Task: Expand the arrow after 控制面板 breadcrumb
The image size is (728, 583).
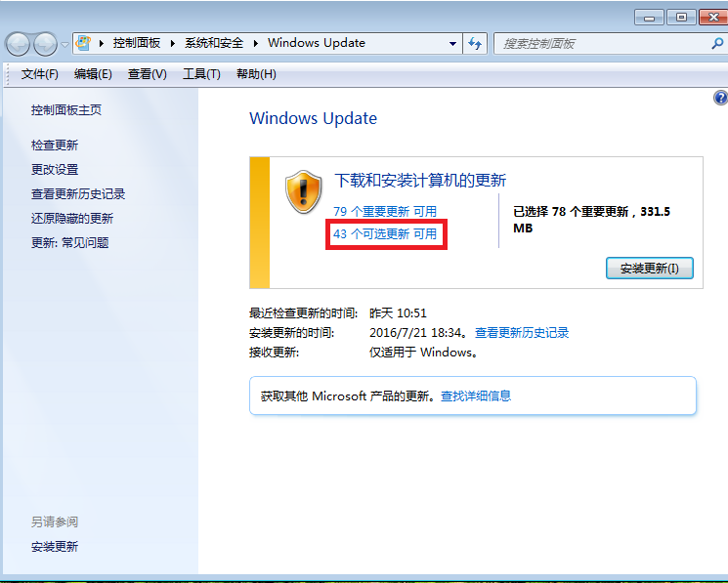Action: point(173,44)
